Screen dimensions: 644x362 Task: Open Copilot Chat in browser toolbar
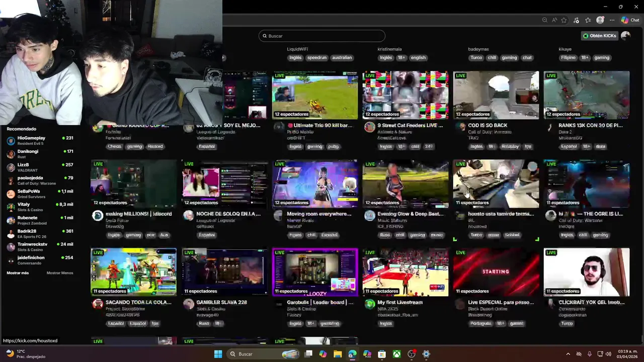630,20
